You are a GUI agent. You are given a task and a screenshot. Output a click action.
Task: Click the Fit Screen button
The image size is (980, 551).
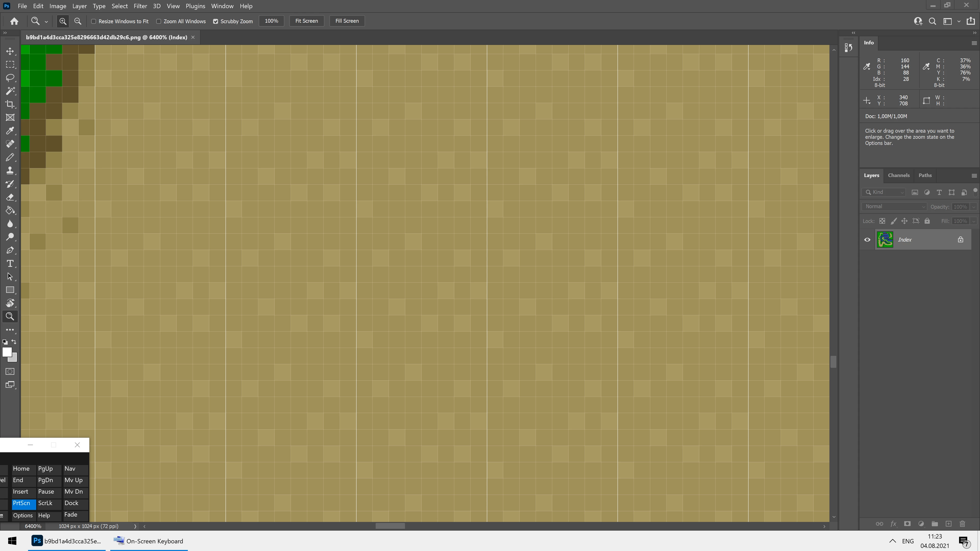pyautogui.click(x=306, y=21)
